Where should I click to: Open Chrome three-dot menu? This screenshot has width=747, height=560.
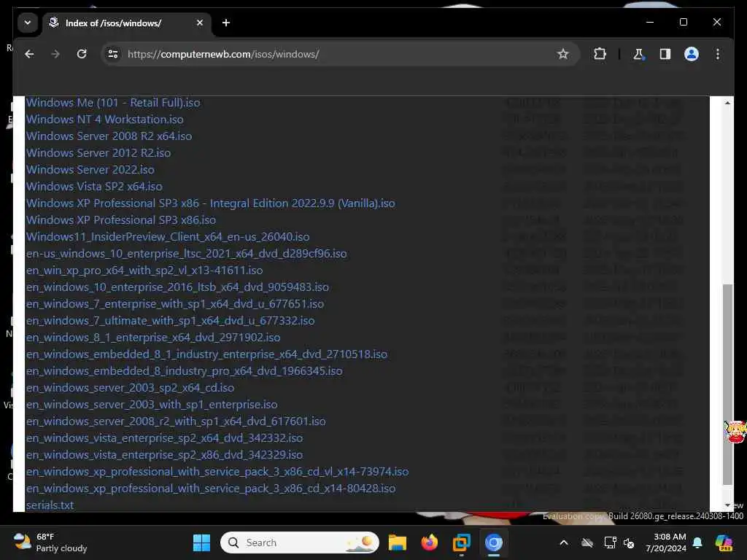[x=718, y=54]
